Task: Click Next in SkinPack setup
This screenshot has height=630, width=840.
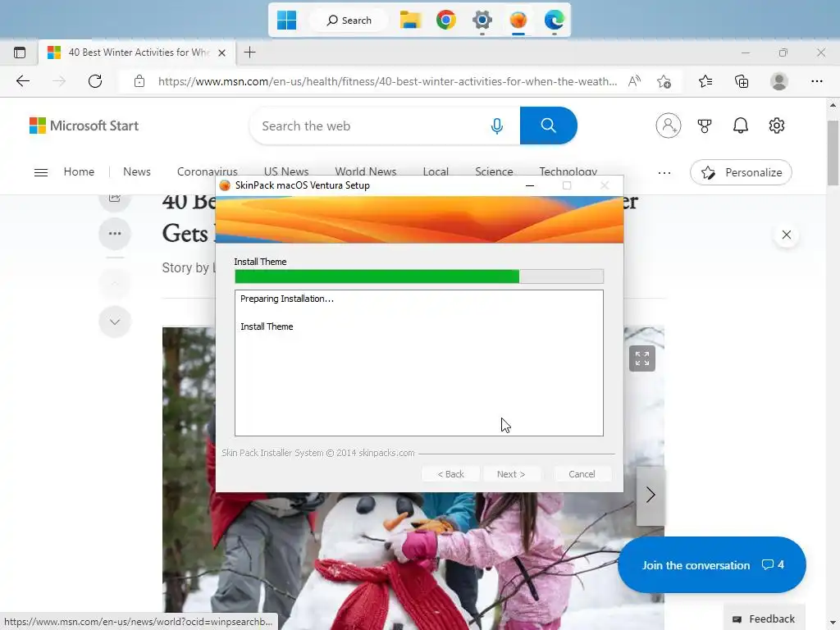Action: (510, 474)
